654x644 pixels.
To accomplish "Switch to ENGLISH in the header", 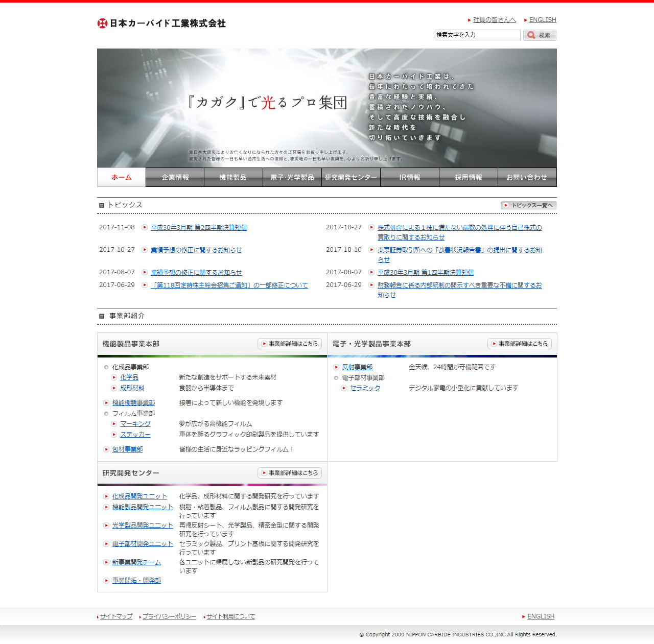I will pyautogui.click(x=543, y=20).
